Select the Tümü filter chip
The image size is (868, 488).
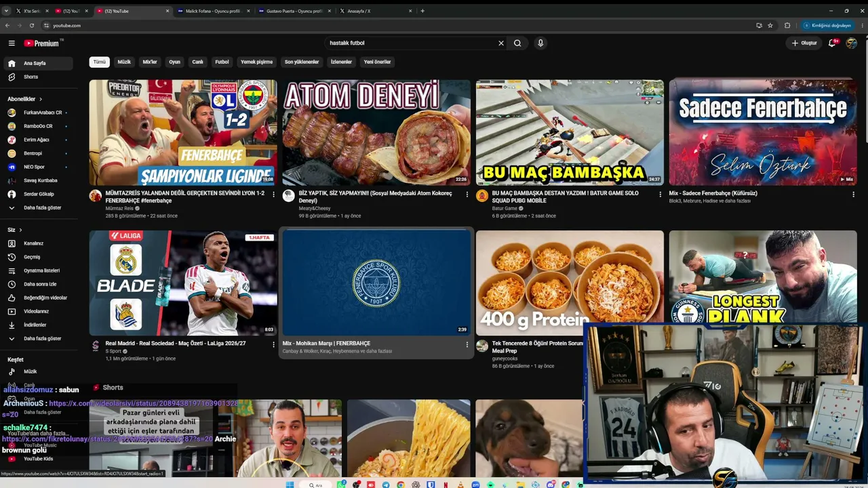pos(100,62)
